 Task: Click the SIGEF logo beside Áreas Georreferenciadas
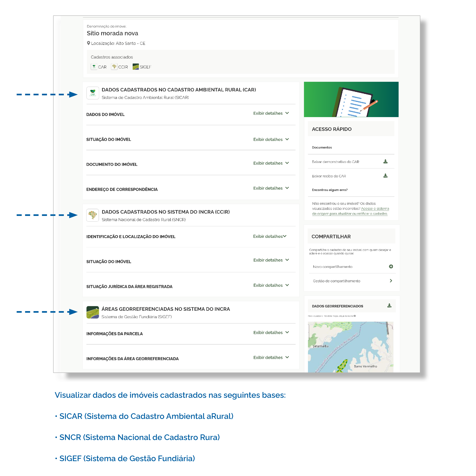(93, 312)
